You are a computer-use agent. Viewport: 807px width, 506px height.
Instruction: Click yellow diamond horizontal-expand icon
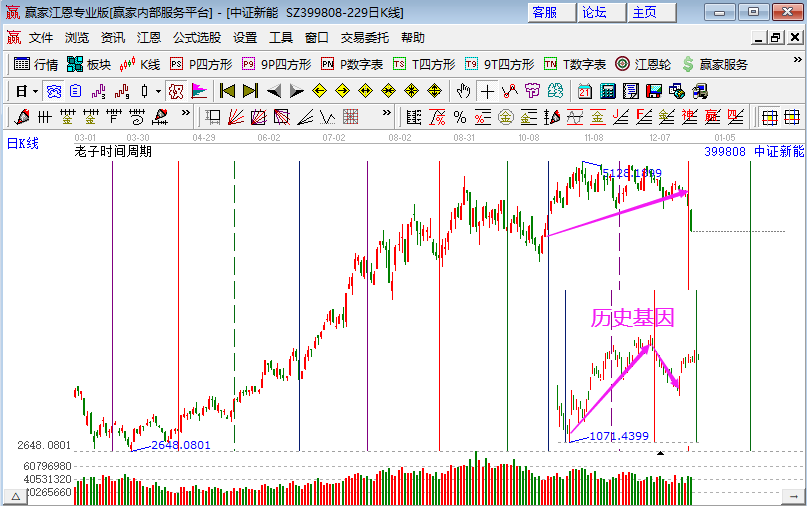point(365,92)
